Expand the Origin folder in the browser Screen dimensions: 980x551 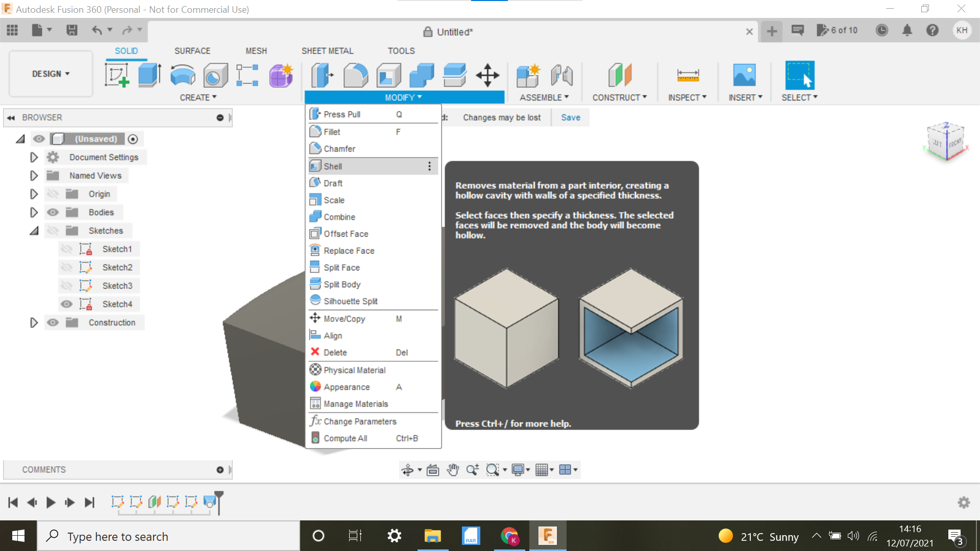click(34, 193)
